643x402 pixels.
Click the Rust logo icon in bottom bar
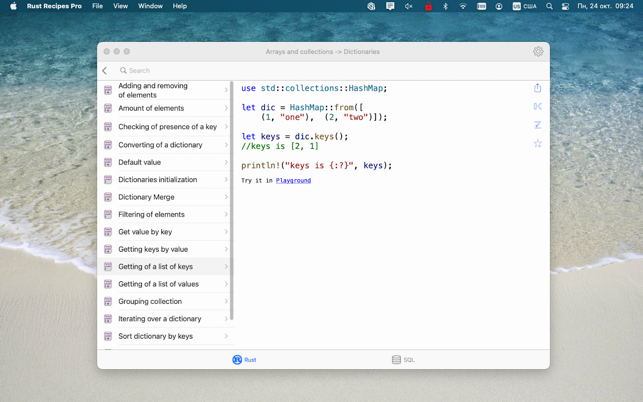[237, 360]
